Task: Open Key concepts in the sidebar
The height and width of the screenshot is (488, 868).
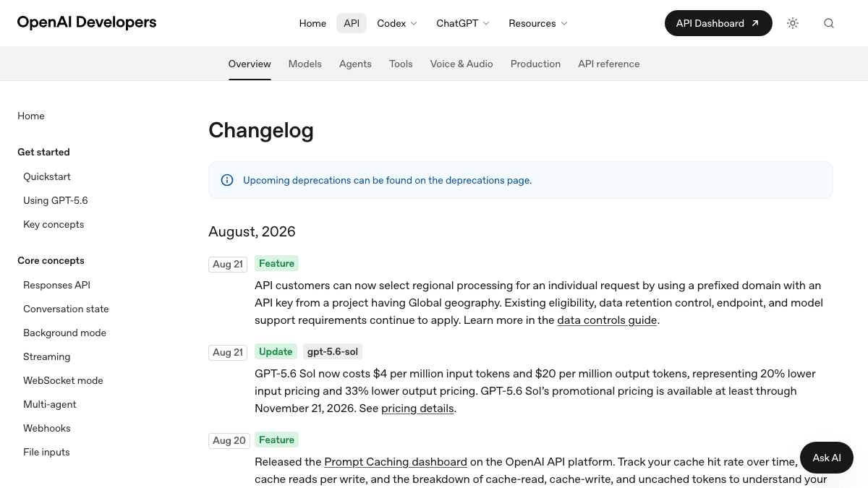Action: click(x=54, y=224)
